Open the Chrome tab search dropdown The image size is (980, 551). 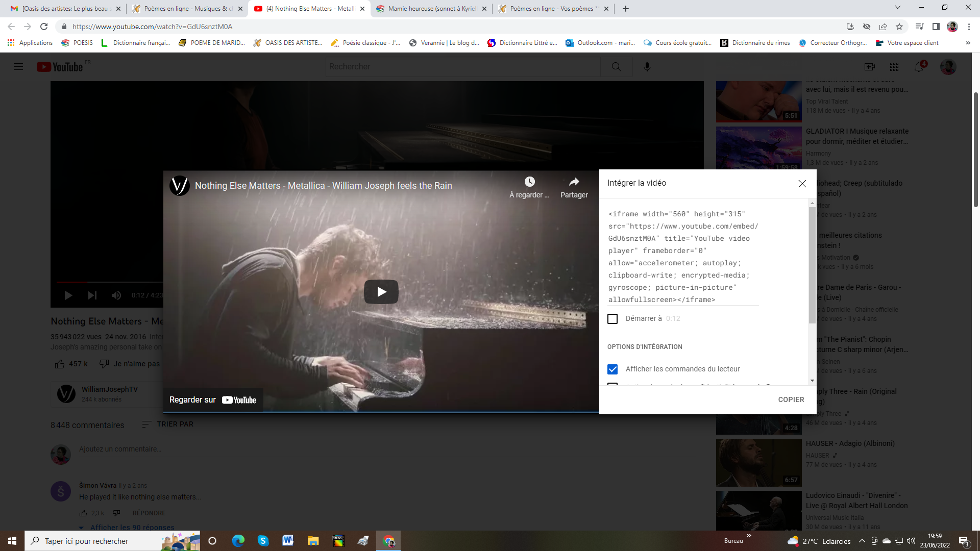click(898, 8)
